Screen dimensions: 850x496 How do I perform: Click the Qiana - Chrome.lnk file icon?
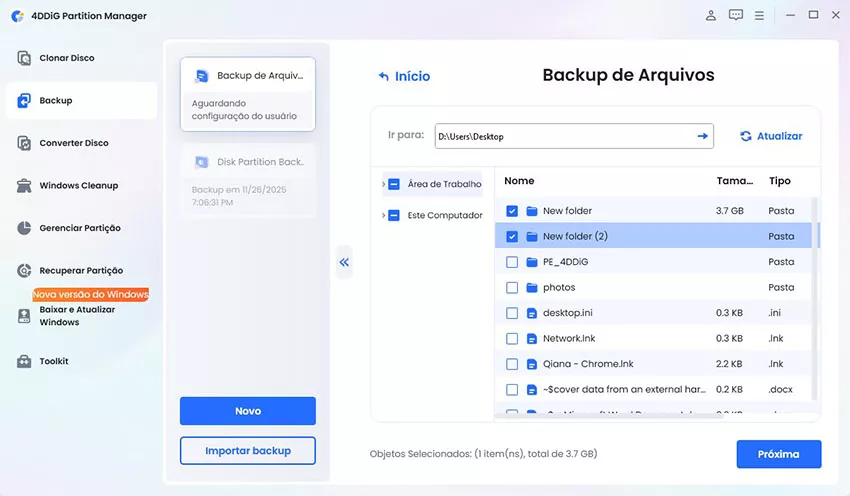[x=532, y=364]
